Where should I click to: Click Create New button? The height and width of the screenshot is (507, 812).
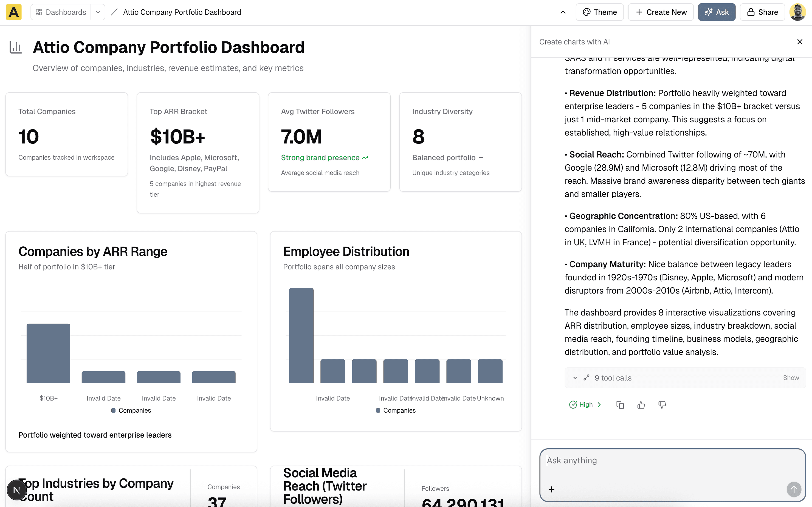pos(661,12)
